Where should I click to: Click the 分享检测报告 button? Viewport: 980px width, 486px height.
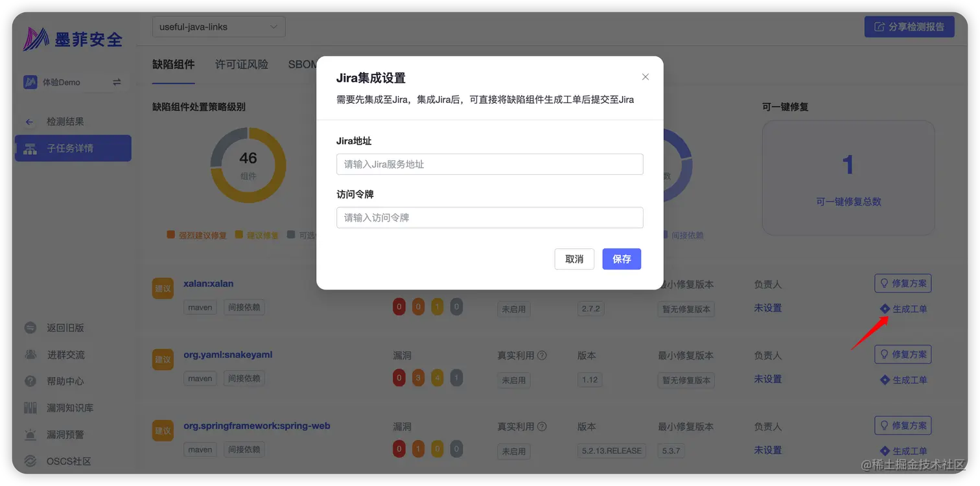click(x=909, y=27)
